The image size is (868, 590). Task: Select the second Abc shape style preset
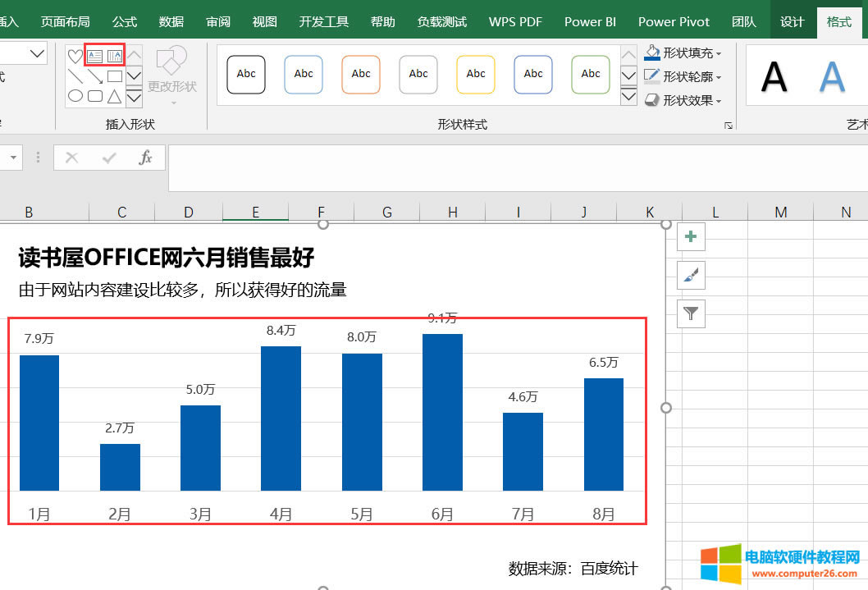[304, 74]
